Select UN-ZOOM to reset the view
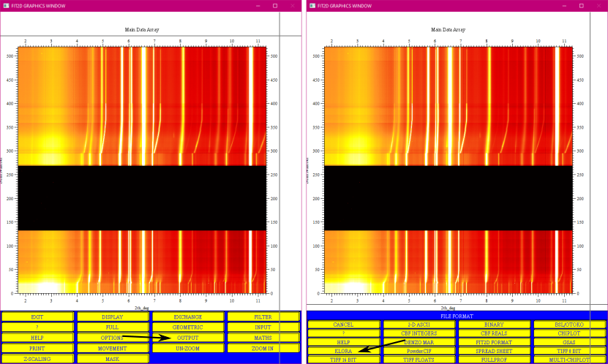608x364 pixels. point(188,348)
